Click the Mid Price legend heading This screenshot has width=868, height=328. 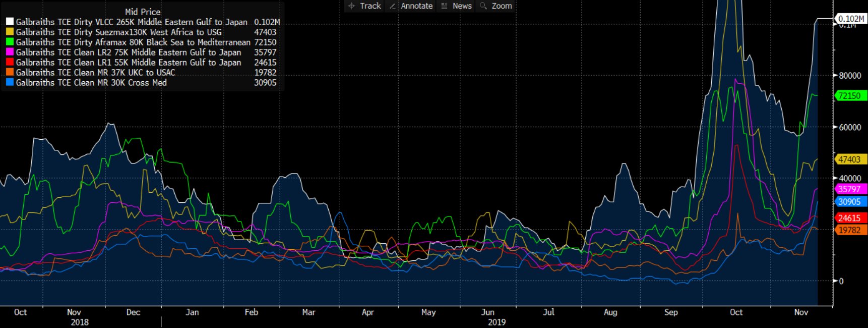pyautogui.click(x=143, y=12)
